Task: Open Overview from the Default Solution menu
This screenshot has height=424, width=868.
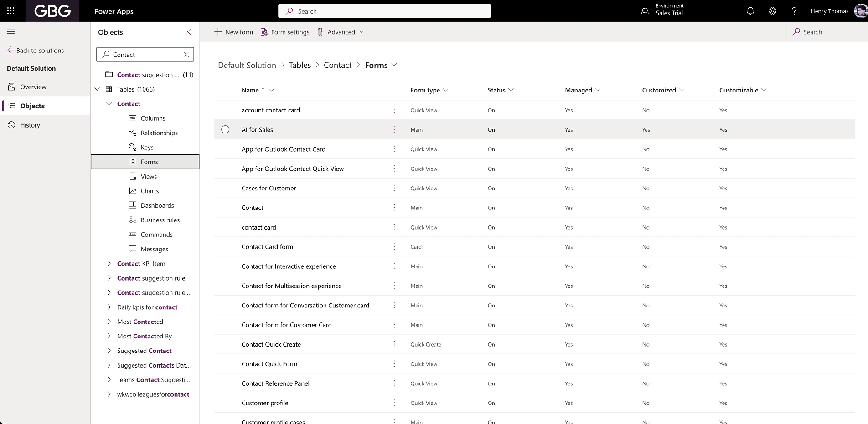Action: point(34,87)
